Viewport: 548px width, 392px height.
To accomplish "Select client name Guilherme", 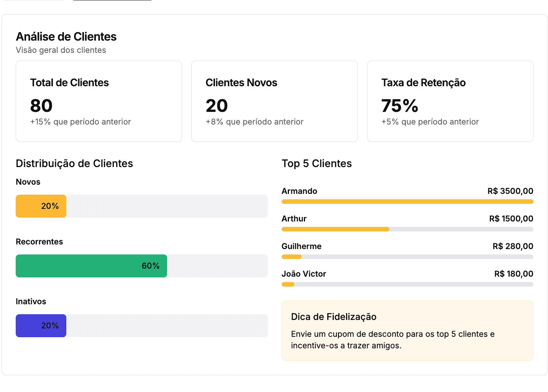I will [x=302, y=246].
